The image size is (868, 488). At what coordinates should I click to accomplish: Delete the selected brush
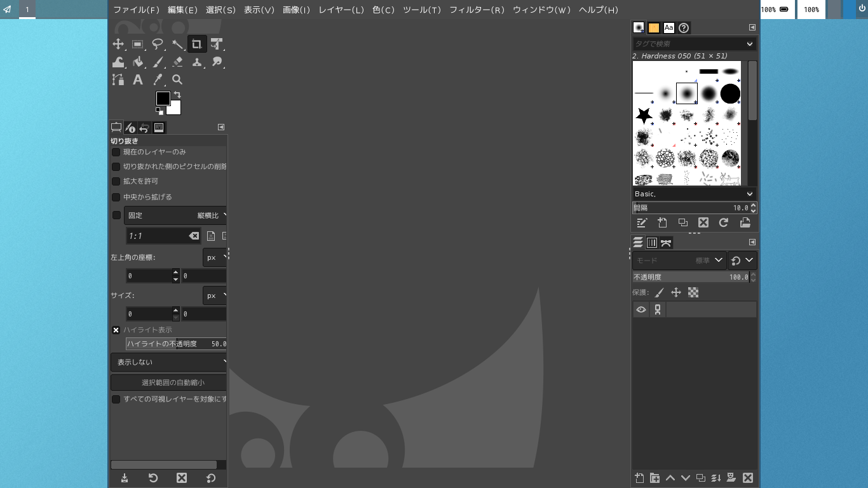[x=703, y=223]
